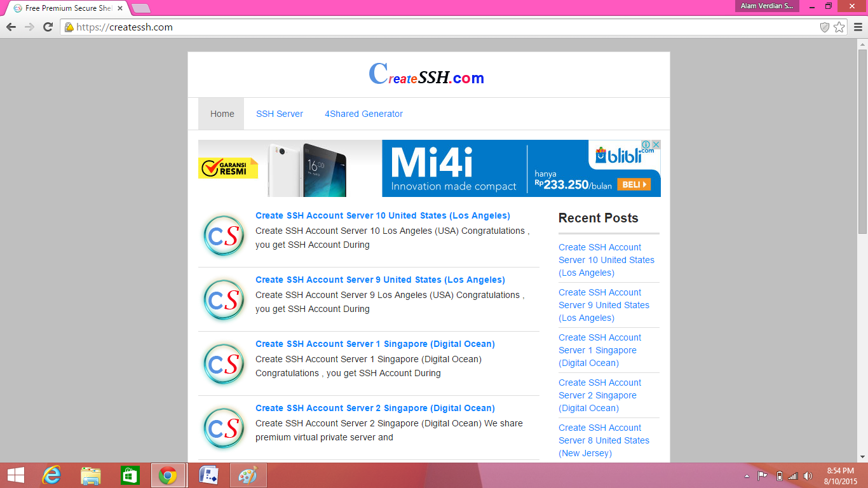Open the Paint palette icon in the taskbar
Screen dimensions: 868x488
coord(248,475)
